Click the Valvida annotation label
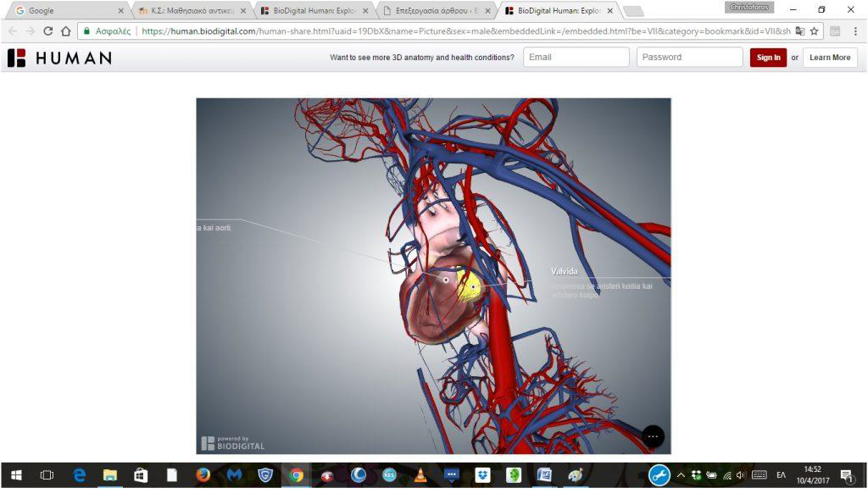This screenshot has width=868, height=499. 565,271
